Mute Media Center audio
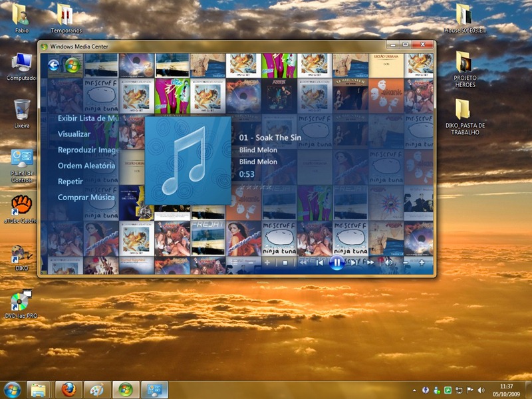This screenshot has width=532, height=399. point(388,263)
